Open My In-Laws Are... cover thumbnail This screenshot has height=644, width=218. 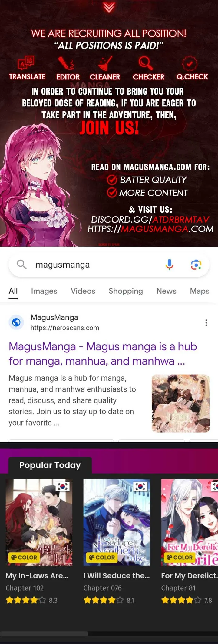pyautogui.click(x=39, y=522)
